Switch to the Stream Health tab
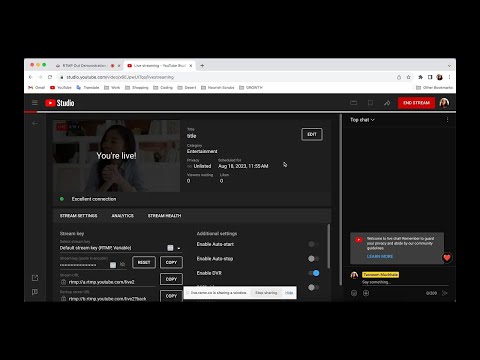Screen dimensions: 480x360 pos(165,216)
